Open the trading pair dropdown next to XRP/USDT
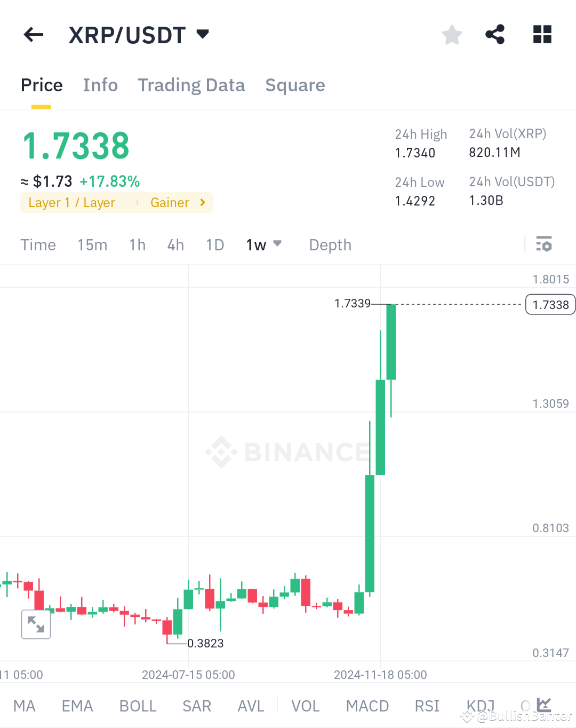The width and height of the screenshot is (576, 728). click(202, 34)
